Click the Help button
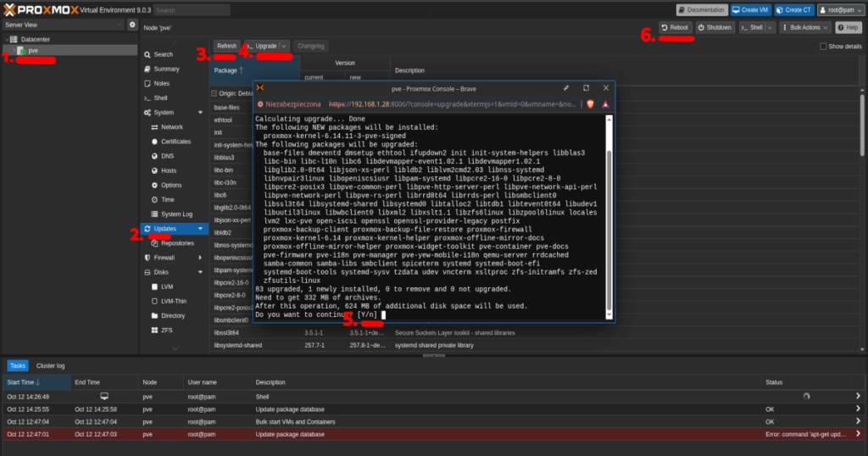This screenshot has height=456, width=868. pos(848,28)
